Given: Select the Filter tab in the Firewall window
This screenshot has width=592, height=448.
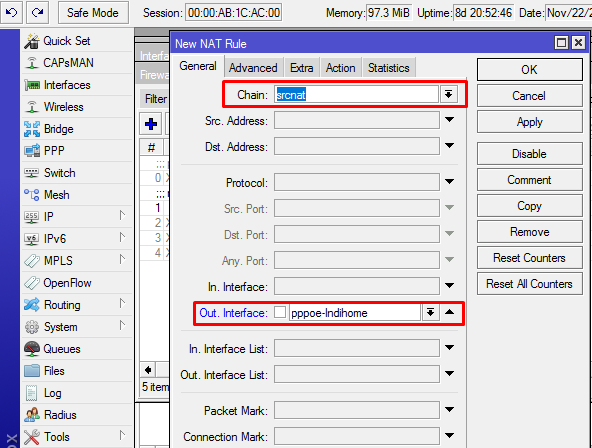Looking at the screenshot, I should [156, 99].
